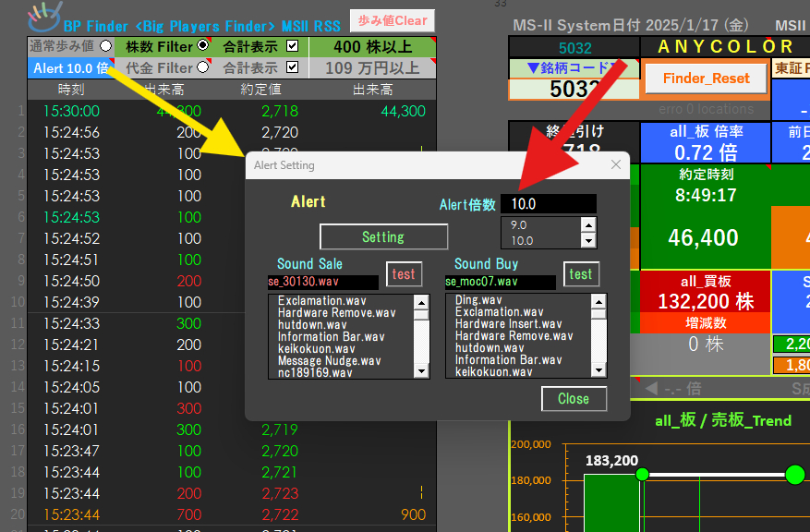Select the 通常歩み値 radio button
The width and height of the screenshot is (810, 532).
(x=106, y=46)
